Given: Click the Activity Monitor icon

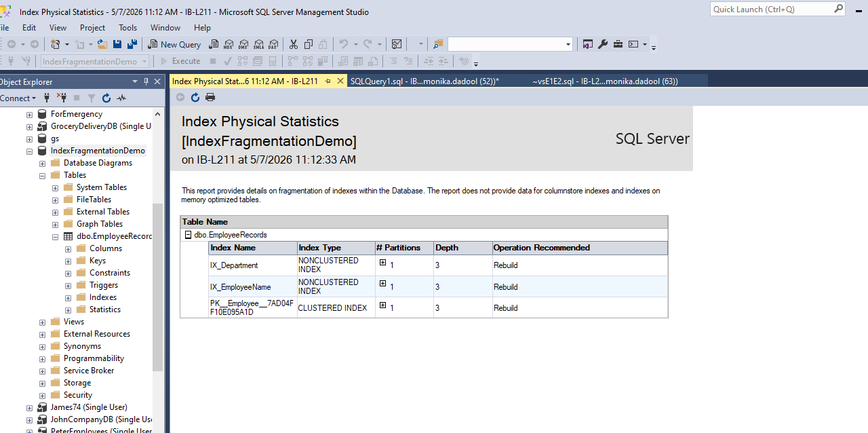Looking at the screenshot, I should 397,44.
